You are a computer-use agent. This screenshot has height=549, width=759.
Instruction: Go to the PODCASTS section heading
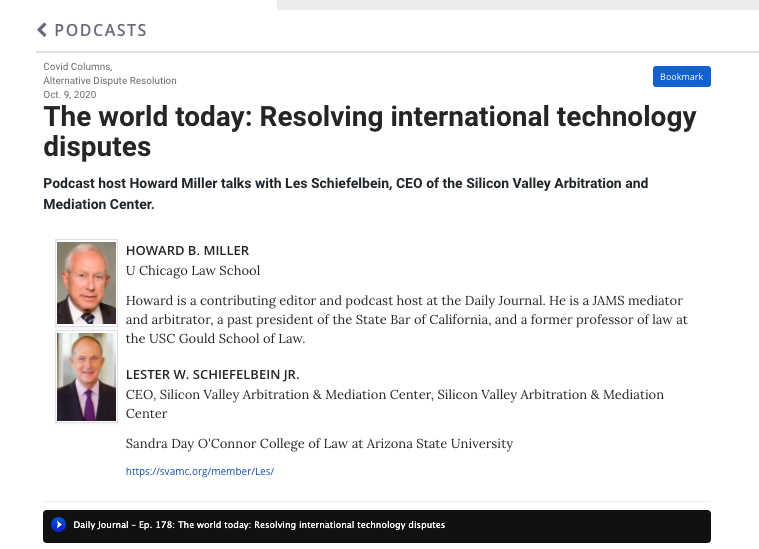[100, 30]
